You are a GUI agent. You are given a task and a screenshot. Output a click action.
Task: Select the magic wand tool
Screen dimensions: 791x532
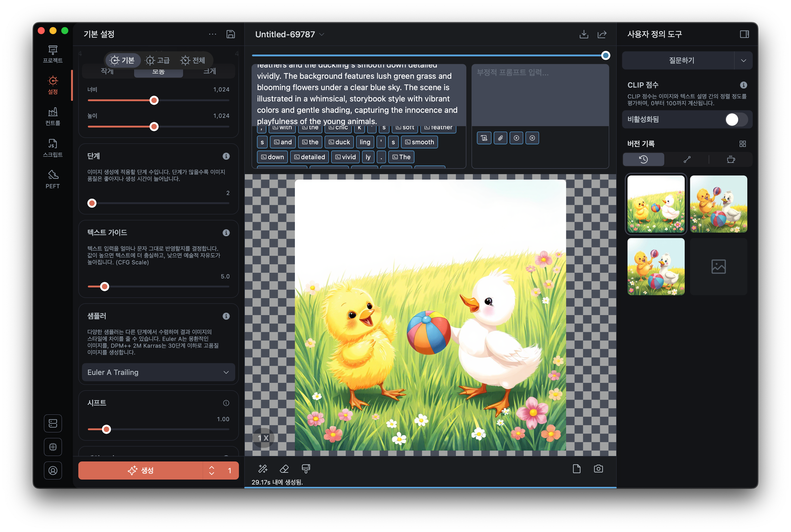263,469
